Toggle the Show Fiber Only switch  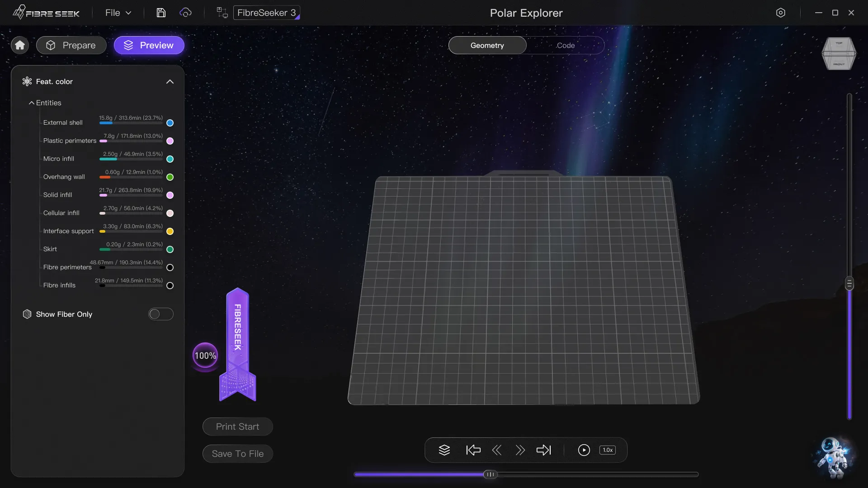(x=161, y=314)
